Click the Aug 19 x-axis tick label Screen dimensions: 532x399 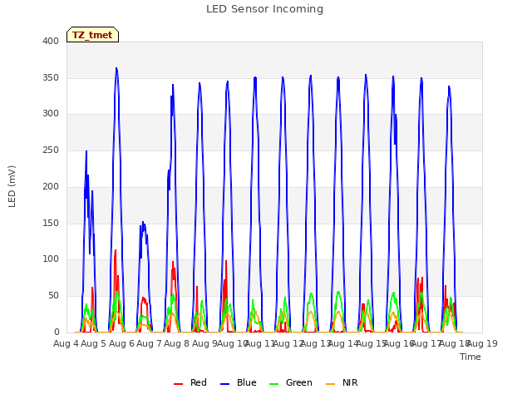point(482,343)
